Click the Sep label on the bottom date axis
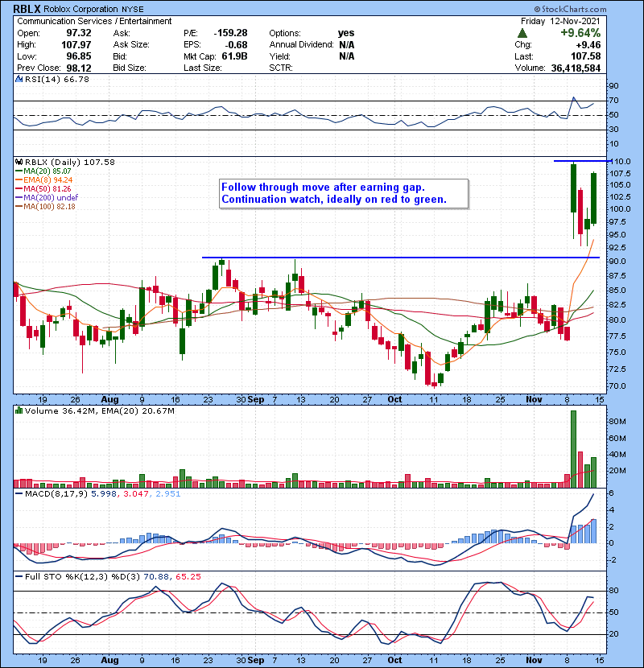 256,660
